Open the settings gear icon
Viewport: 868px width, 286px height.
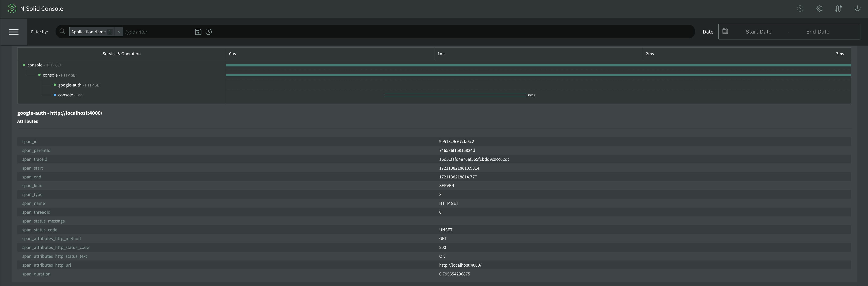tap(819, 9)
